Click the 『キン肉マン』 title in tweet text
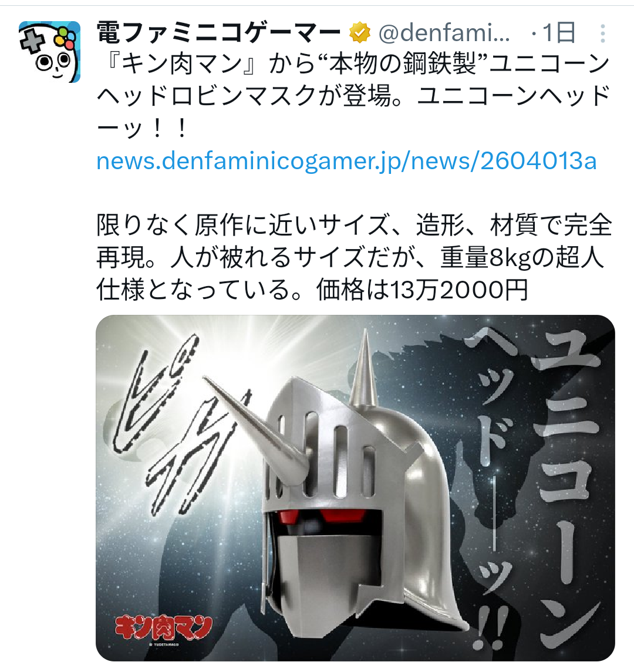The image size is (634, 672). (183, 64)
